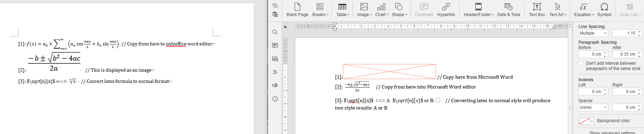This screenshot has width=644, height=134.
Task: Insert a Symbol
Action: [604, 10]
